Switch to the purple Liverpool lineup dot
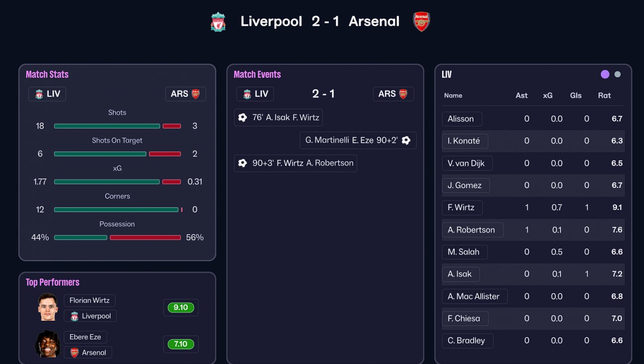Screen dimensions: 644x364 tap(605, 74)
